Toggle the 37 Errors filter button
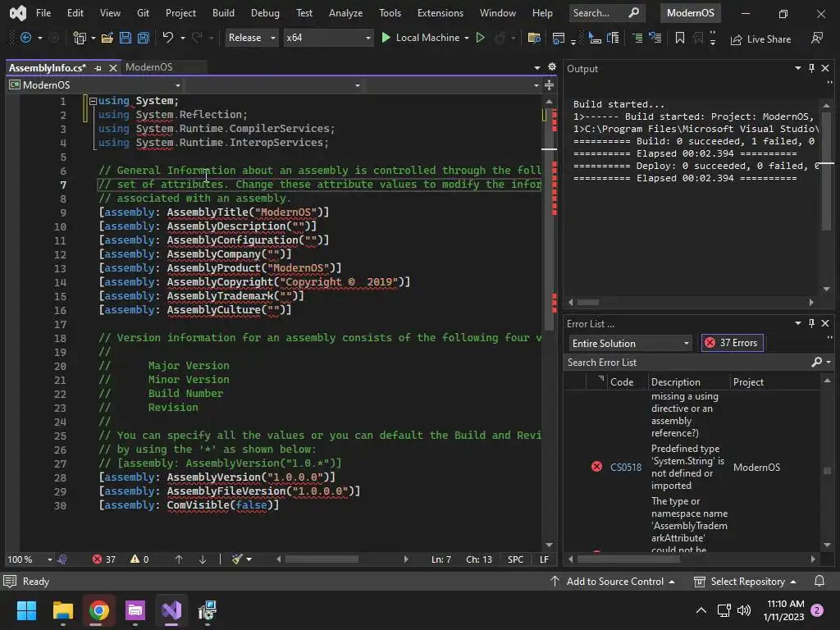The image size is (840, 630). click(732, 343)
